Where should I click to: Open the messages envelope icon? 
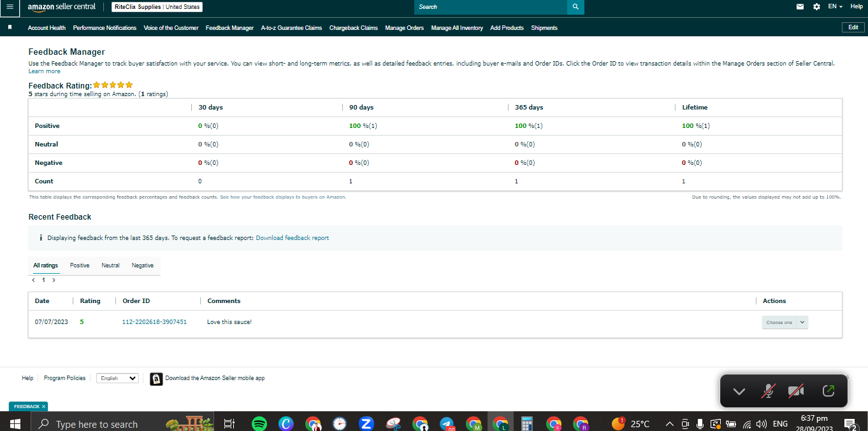tap(800, 6)
